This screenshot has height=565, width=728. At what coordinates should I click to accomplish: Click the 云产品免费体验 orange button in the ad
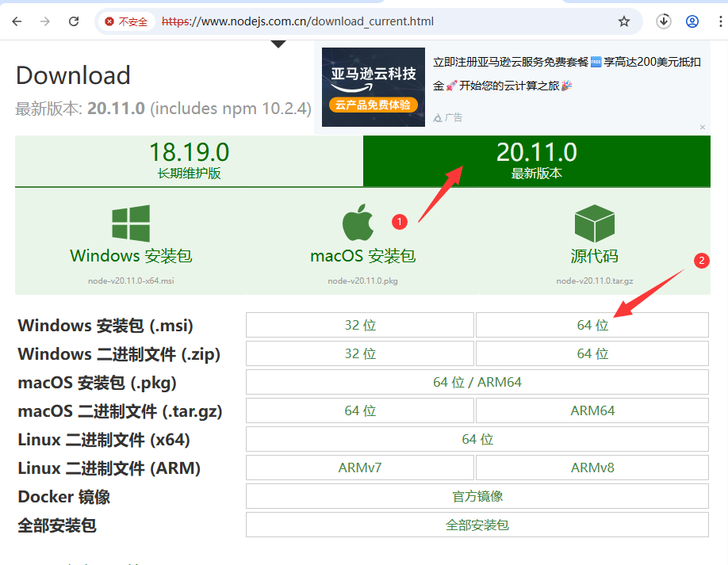pyautogui.click(x=374, y=105)
